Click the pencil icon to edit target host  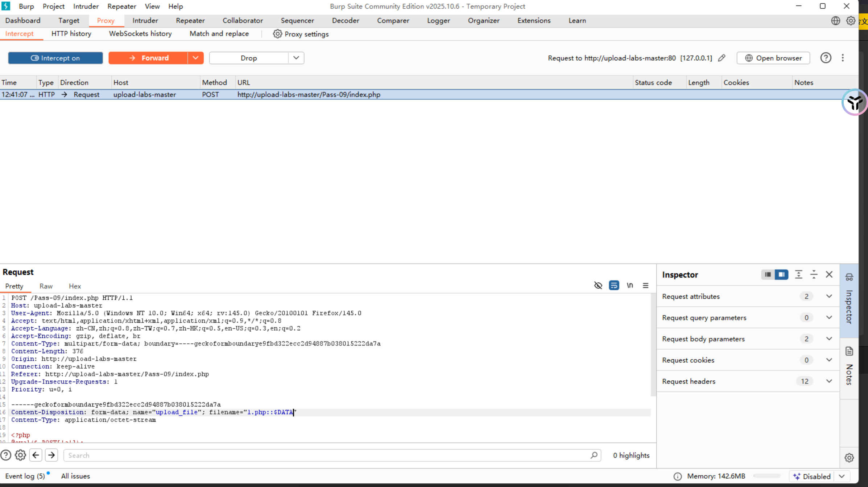point(722,58)
